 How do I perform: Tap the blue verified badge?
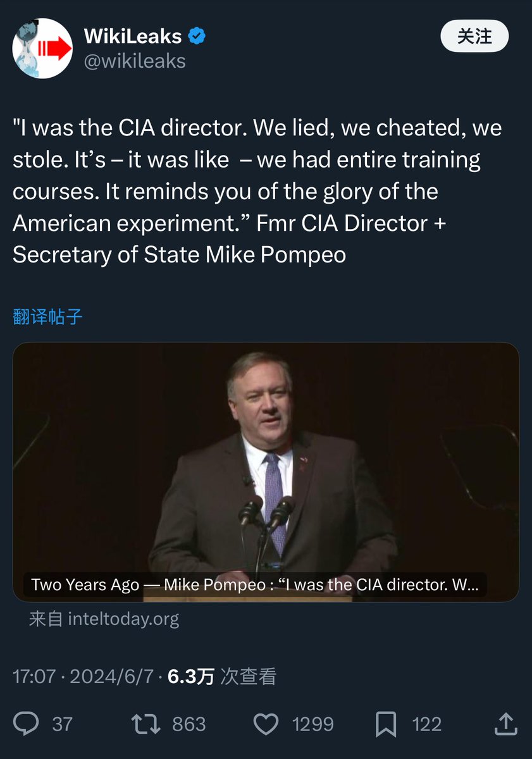[x=197, y=37]
